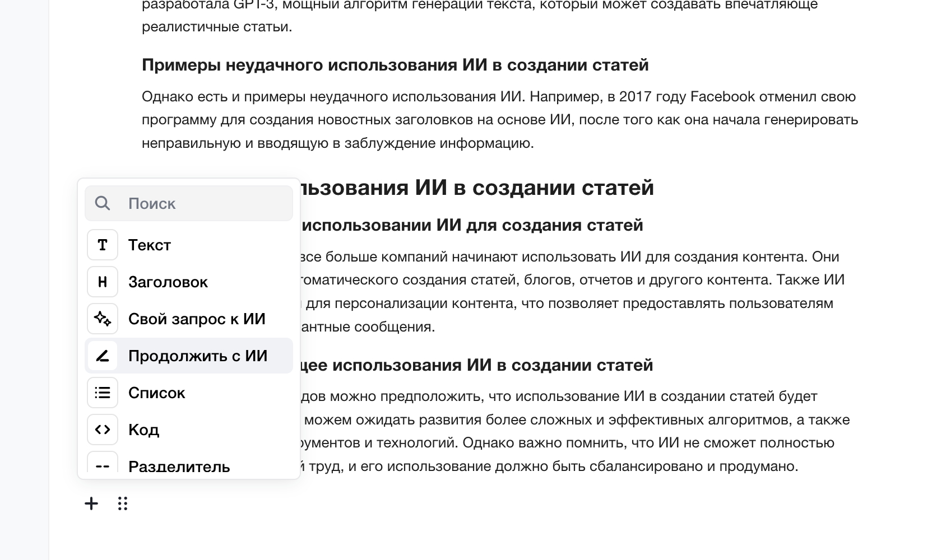The width and height of the screenshot is (937, 560).
Task: Select the T icon for Текст block
Action: coord(103,245)
